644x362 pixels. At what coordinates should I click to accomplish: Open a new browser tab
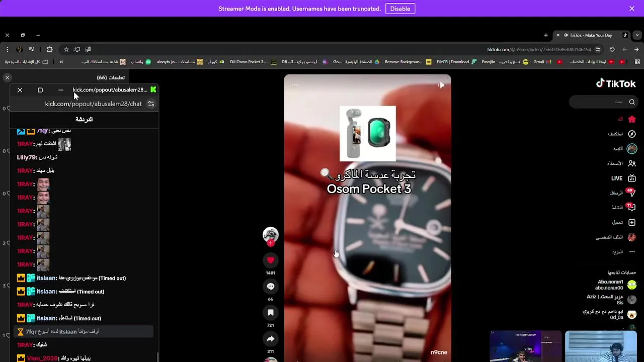coord(546,35)
